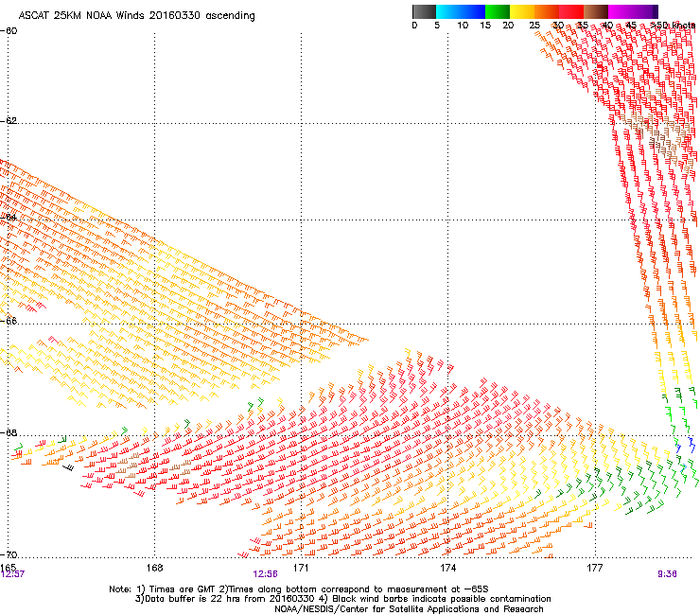700x615 pixels.
Task: Click the purple time stamp '9:36'
Action: (667, 574)
